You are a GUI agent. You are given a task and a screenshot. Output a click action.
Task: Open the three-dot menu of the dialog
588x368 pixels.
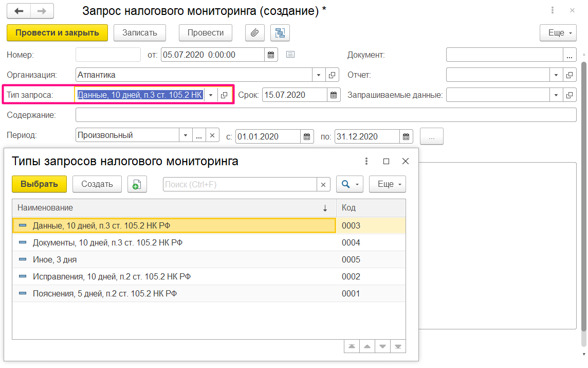point(366,161)
